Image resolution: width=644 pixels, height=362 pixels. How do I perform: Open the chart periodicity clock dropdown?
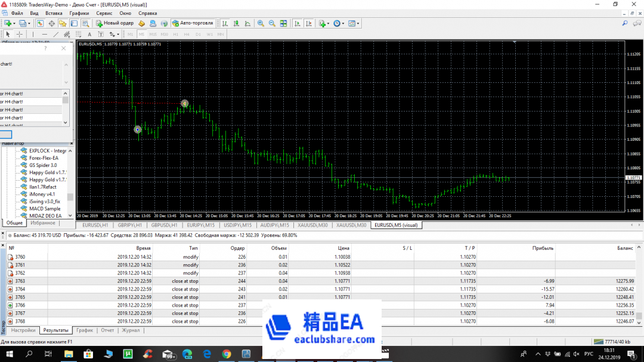coord(343,23)
